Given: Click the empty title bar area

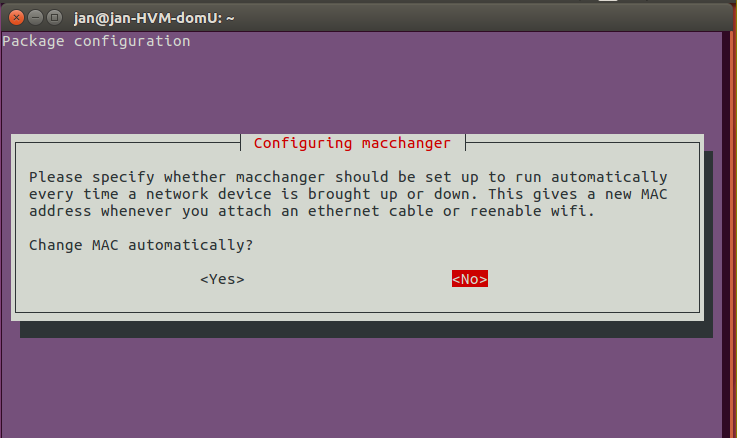Looking at the screenshot, I should (x=470, y=18).
